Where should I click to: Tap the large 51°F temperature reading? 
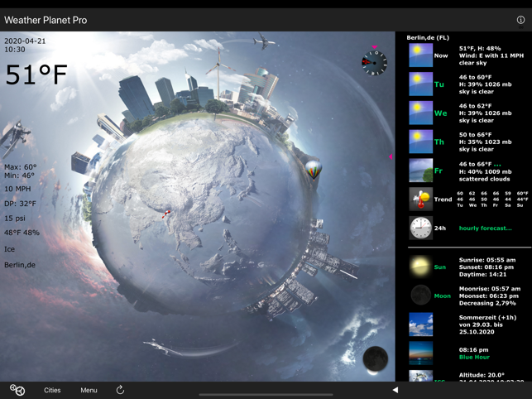(36, 75)
